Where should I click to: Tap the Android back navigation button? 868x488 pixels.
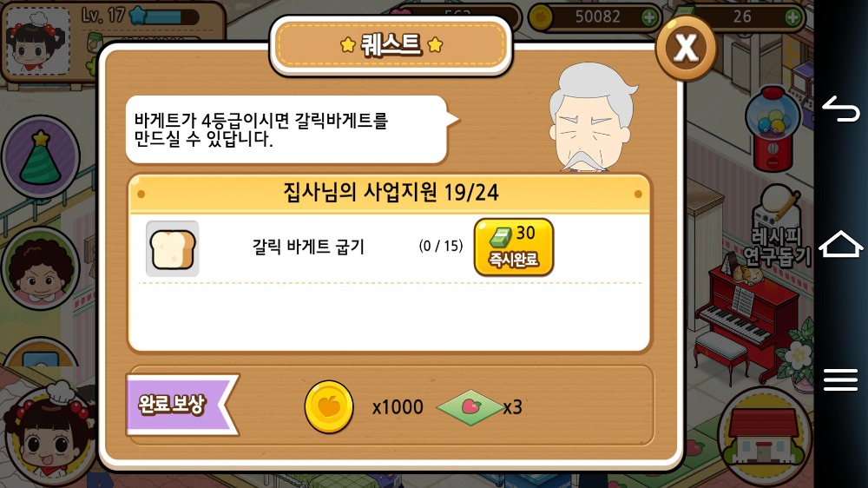click(x=840, y=109)
